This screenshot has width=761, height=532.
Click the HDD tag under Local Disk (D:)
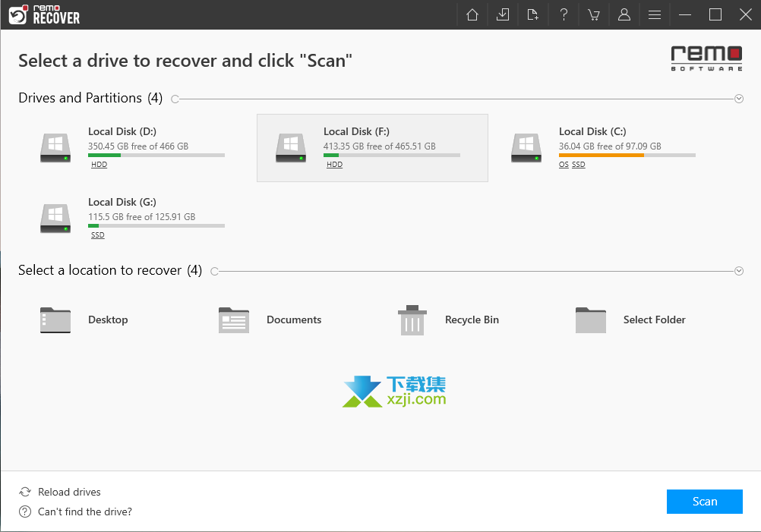pyautogui.click(x=99, y=165)
